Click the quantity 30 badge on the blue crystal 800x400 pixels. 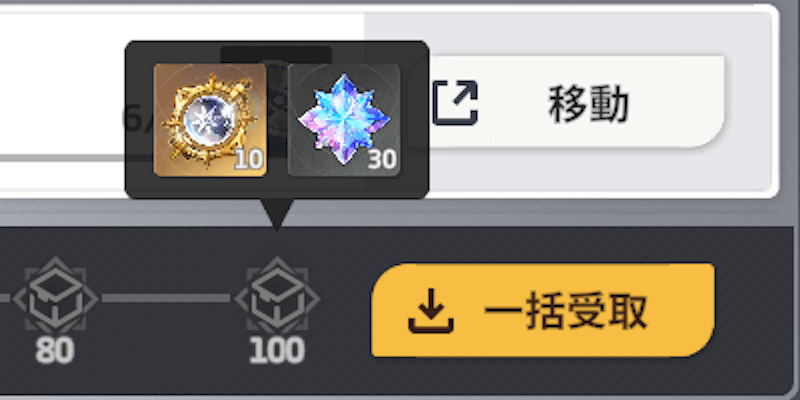[383, 160]
